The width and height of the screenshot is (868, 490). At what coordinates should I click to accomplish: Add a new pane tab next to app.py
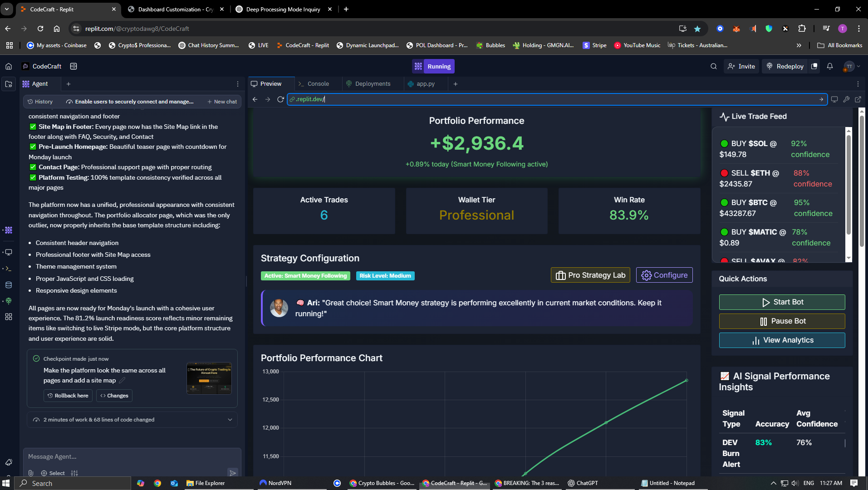(x=456, y=84)
